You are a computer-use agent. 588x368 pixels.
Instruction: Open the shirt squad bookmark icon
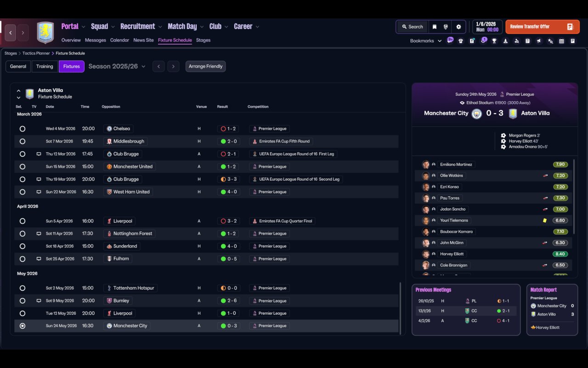461,41
